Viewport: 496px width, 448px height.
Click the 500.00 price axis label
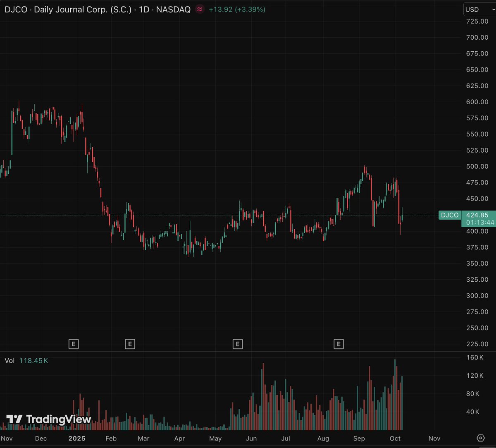(x=477, y=166)
